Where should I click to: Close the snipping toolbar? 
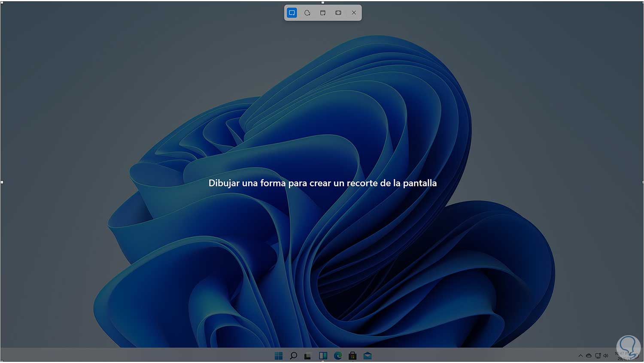coord(354,13)
